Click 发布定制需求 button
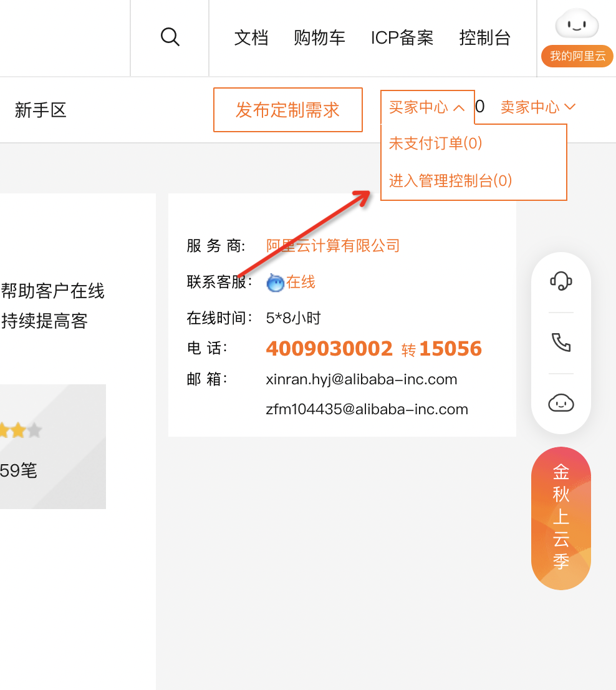Image resolution: width=616 pixels, height=690 pixels. (288, 110)
